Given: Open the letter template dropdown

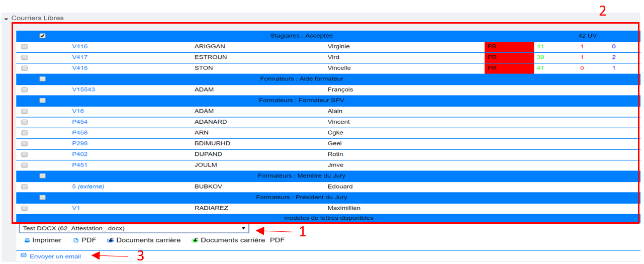Looking at the screenshot, I should pos(134,228).
